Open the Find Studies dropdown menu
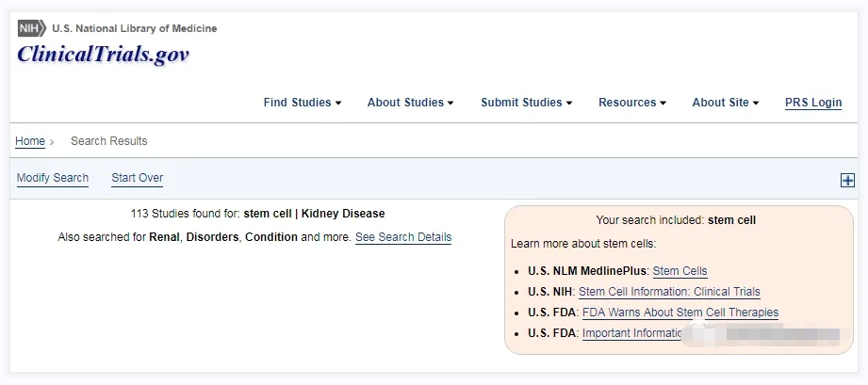 [302, 103]
